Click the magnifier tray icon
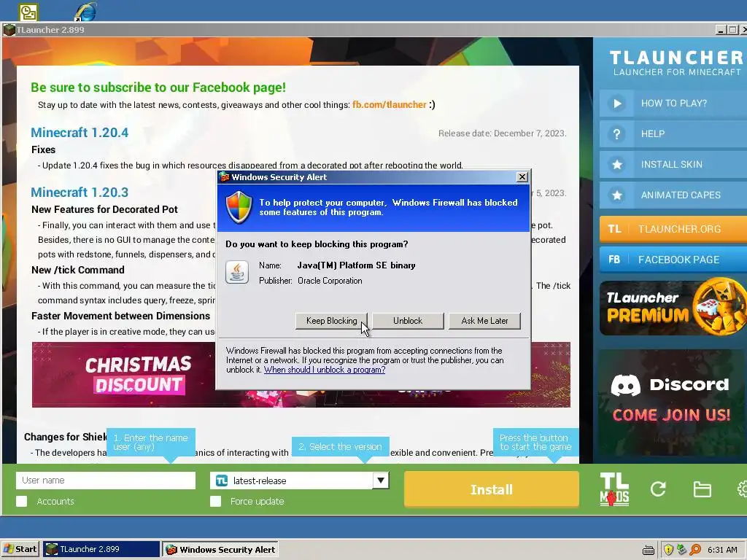The height and width of the screenshot is (560, 747). click(695, 550)
